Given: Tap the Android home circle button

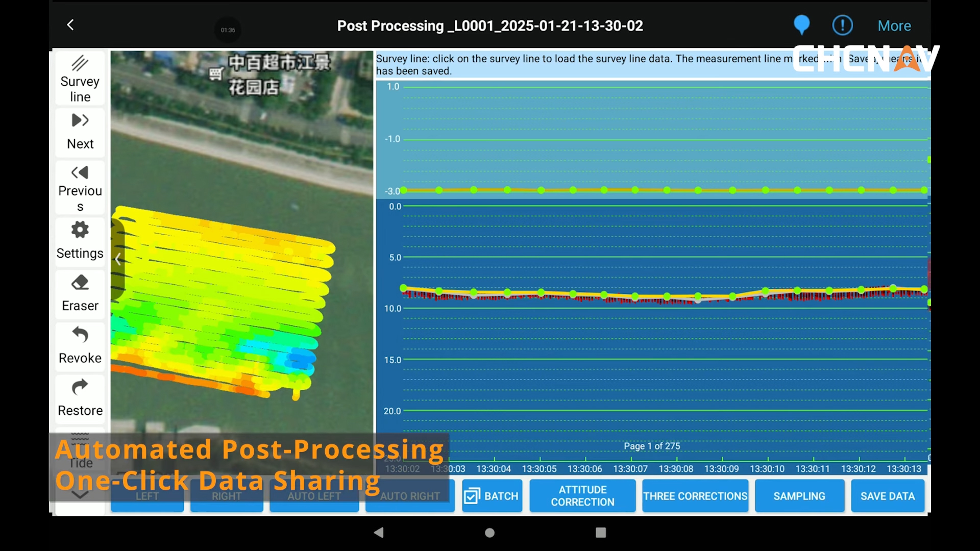Looking at the screenshot, I should [x=489, y=533].
